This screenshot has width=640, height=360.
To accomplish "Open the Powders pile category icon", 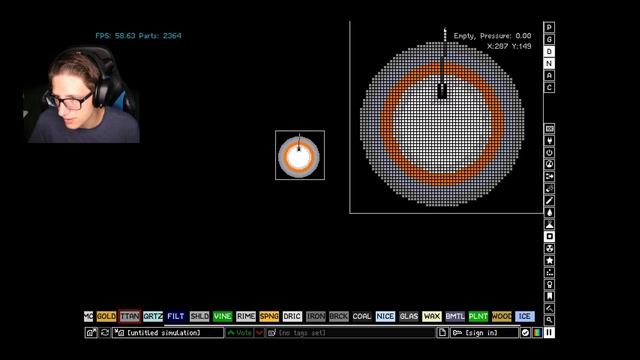I will click(x=549, y=224).
